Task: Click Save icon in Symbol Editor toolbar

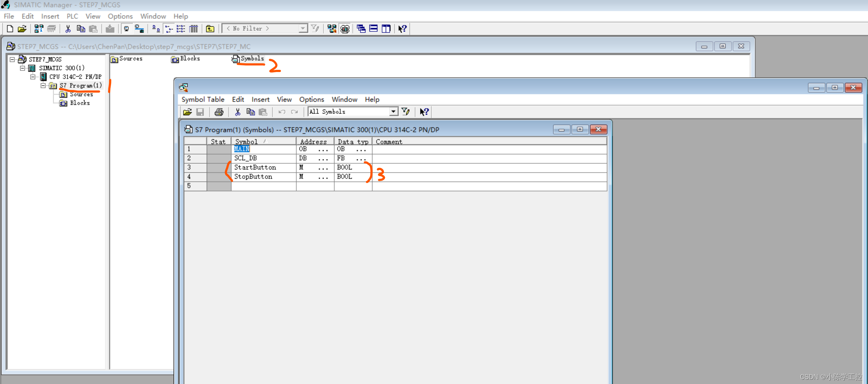Action: tap(200, 112)
